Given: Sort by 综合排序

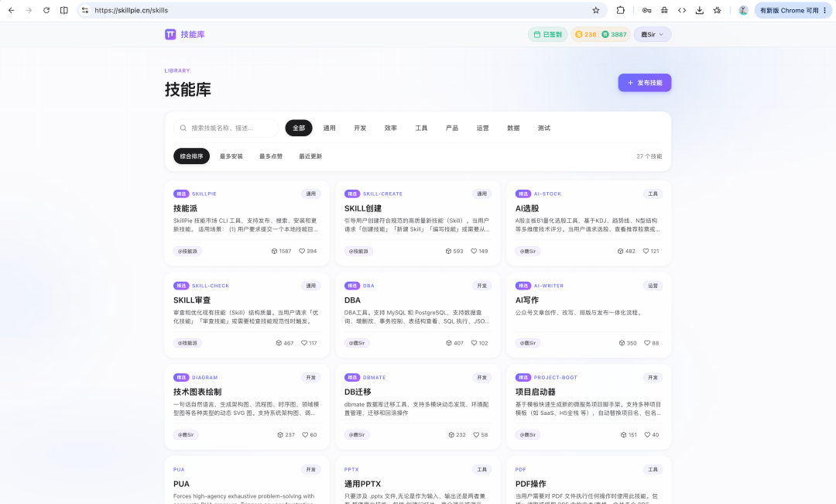Looking at the screenshot, I should [191, 156].
